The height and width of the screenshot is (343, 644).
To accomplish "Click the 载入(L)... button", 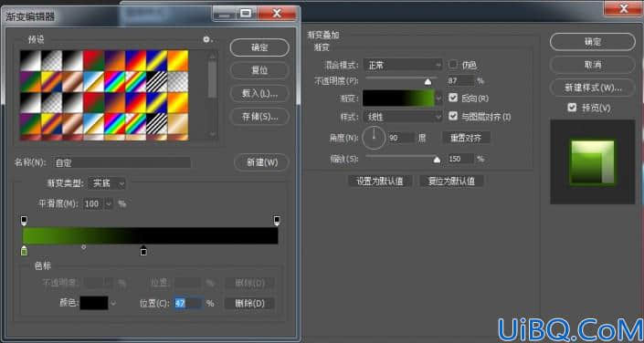I will (x=259, y=93).
